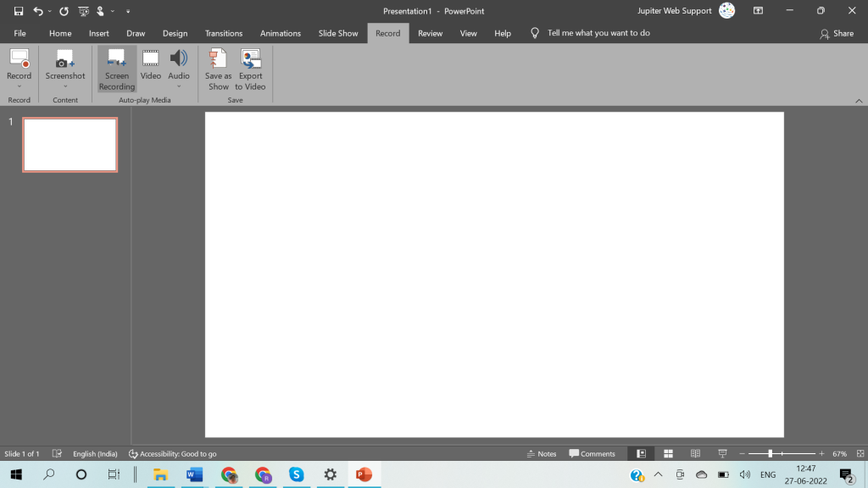Viewport: 868px width, 488px height.
Task: Expand the Audio dropdown arrow
Action: click(x=179, y=86)
